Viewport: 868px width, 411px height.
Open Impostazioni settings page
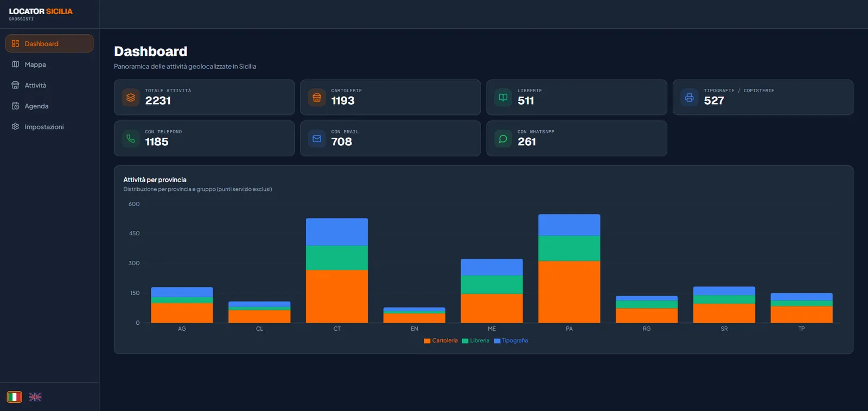pos(49,126)
